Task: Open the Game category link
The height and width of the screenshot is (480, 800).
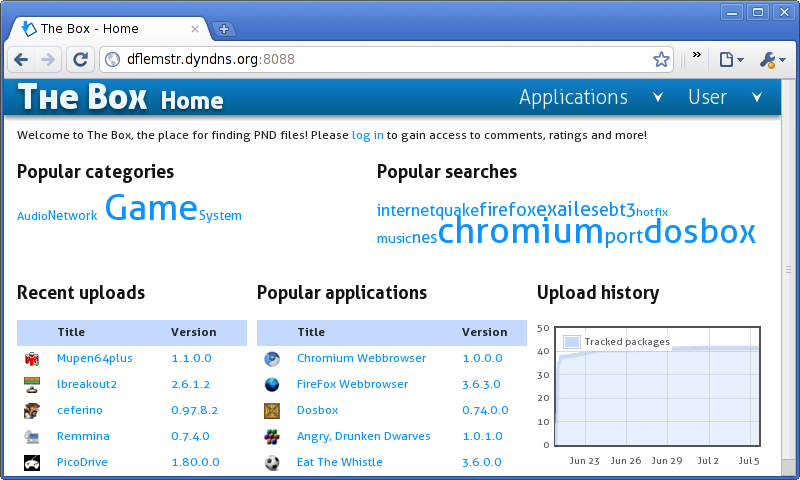Action: pyautogui.click(x=151, y=208)
